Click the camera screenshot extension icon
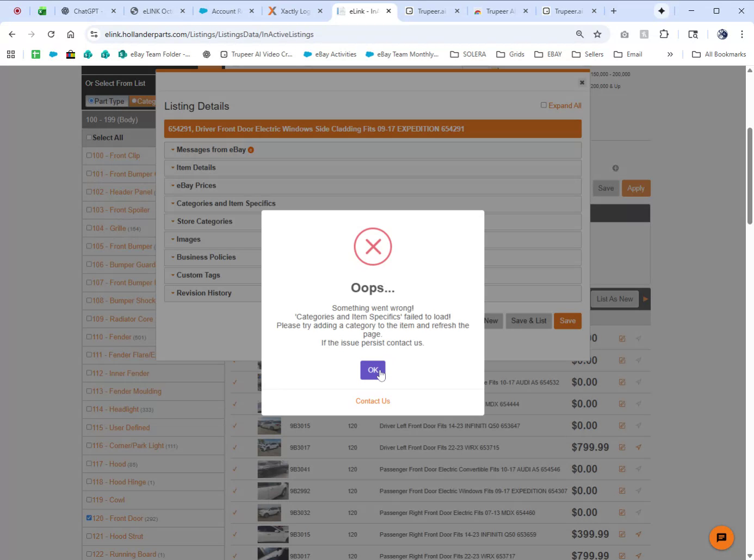Screen dimensions: 754x560 click(x=625, y=34)
